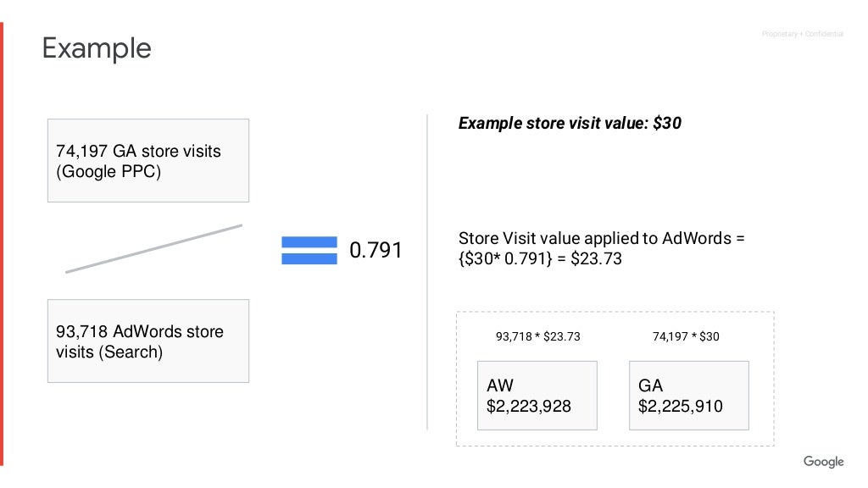Click the GA $2,225,910 result box

[688, 396]
